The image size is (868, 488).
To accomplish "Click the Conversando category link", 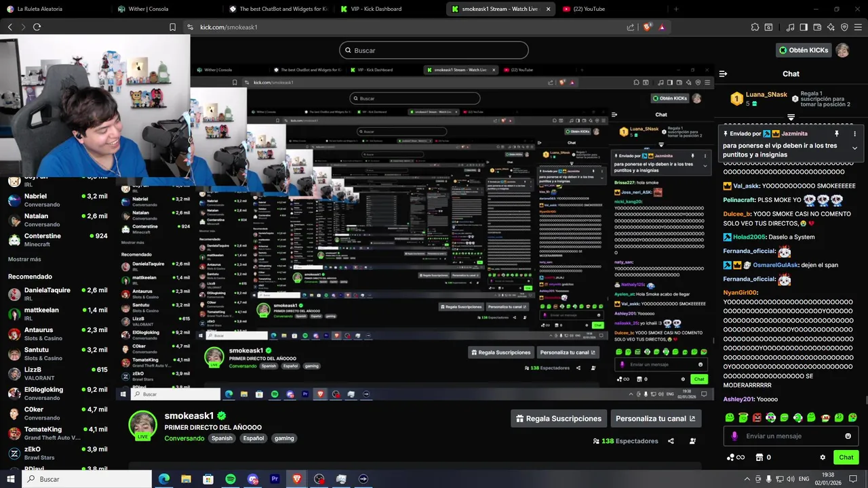I will coord(184,439).
